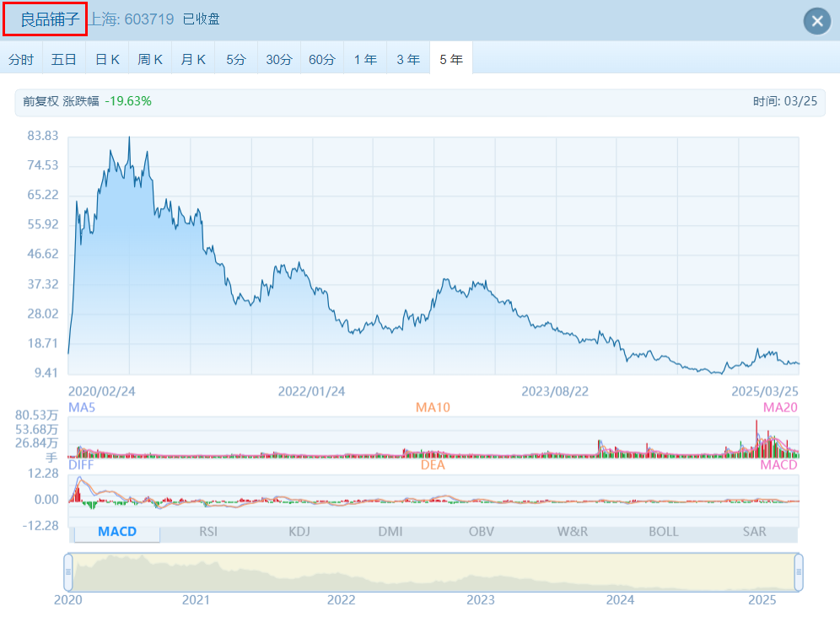Click the 2022 year on range navigator
Viewport: 840px width, 628px height.
[342, 600]
